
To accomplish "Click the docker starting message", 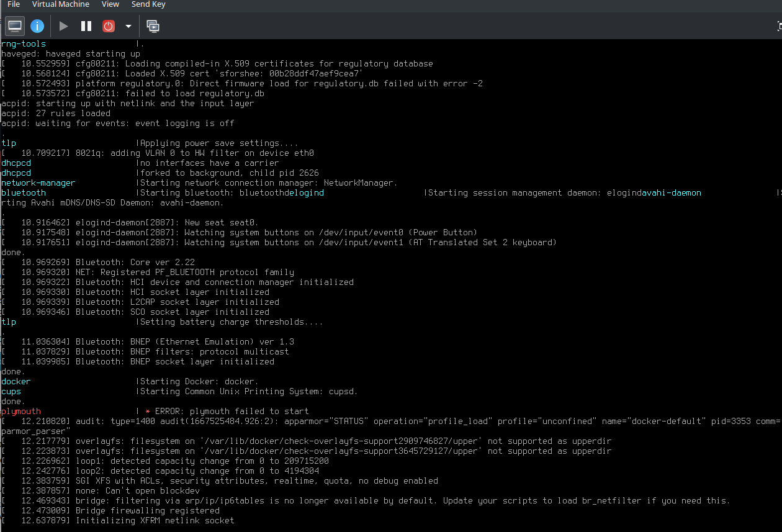I will [16, 381].
